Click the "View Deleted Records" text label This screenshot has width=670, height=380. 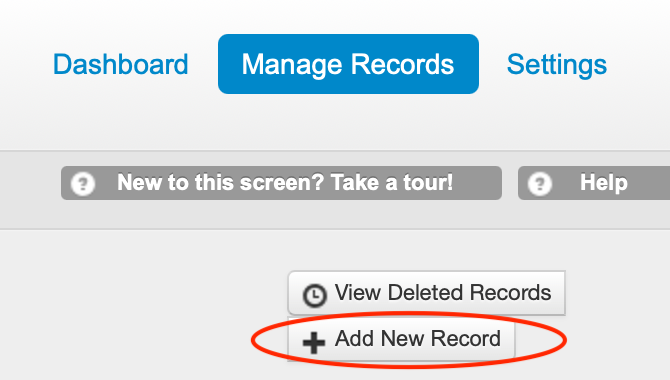pos(443,293)
